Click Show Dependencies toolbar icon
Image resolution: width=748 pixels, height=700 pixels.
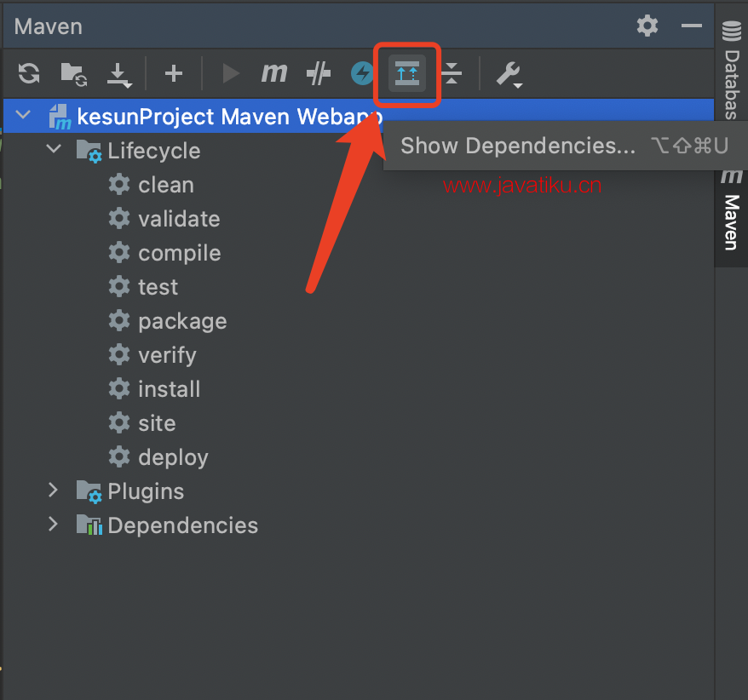click(x=407, y=73)
